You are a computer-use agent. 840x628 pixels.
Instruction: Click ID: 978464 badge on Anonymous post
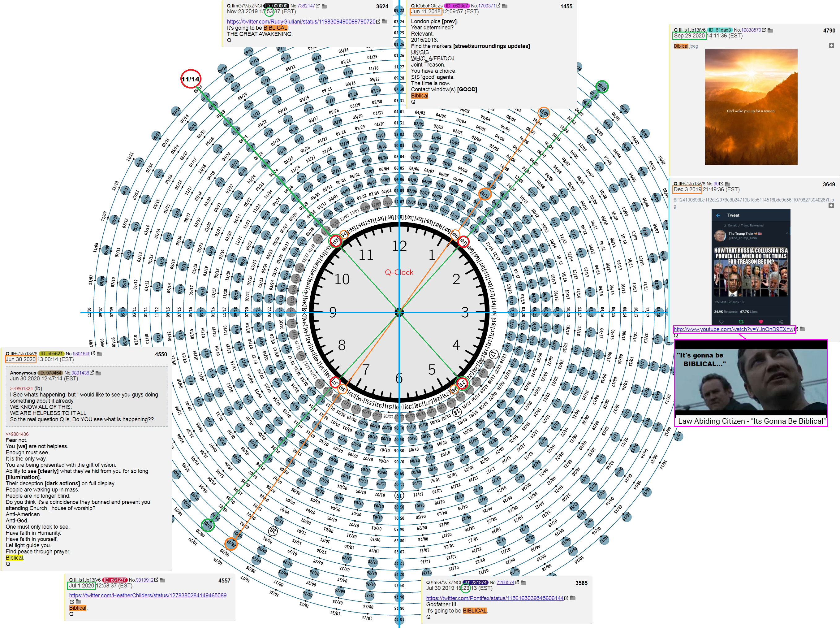click(50, 373)
